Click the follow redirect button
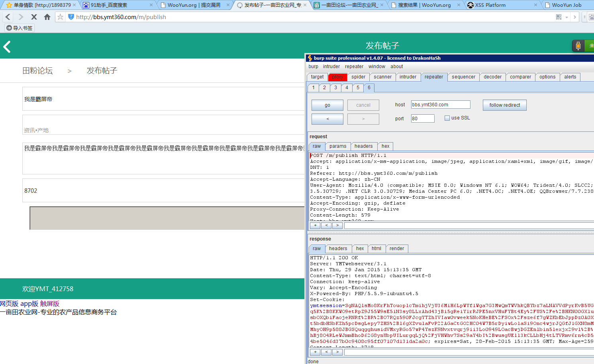The height and width of the screenshot is (364, 594). (505, 105)
